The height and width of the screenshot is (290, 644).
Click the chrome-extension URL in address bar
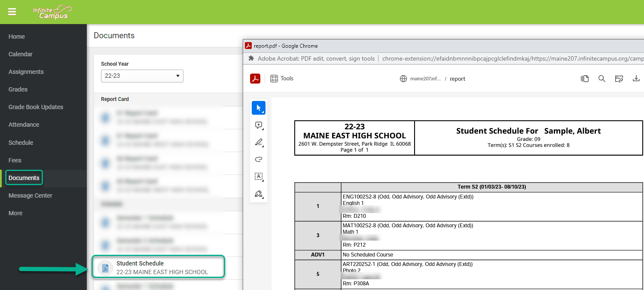tap(513, 58)
